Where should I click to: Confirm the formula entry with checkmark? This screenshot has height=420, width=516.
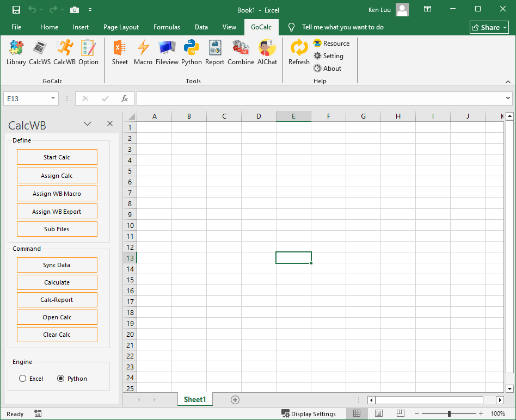click(x=105, y=98)
